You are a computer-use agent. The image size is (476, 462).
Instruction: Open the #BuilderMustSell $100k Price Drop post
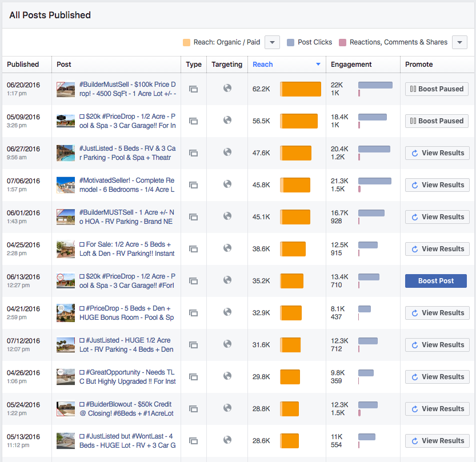(x=127, y=89)
